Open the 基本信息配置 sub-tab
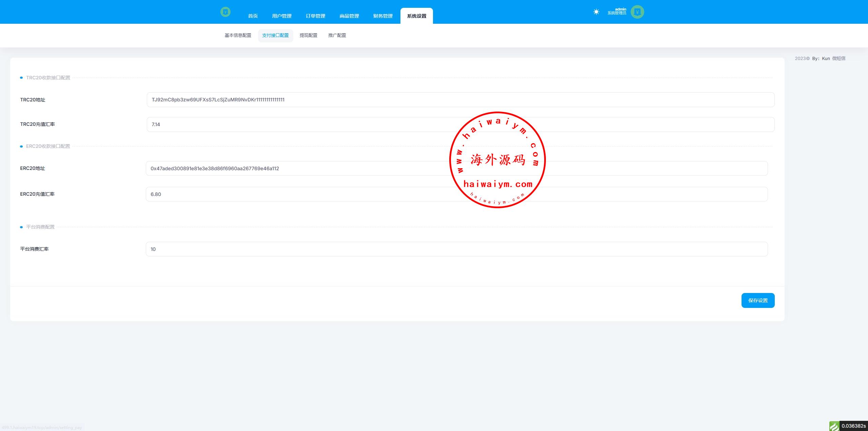The height and width of the screenshot is (431, 868). pos(238,35)
